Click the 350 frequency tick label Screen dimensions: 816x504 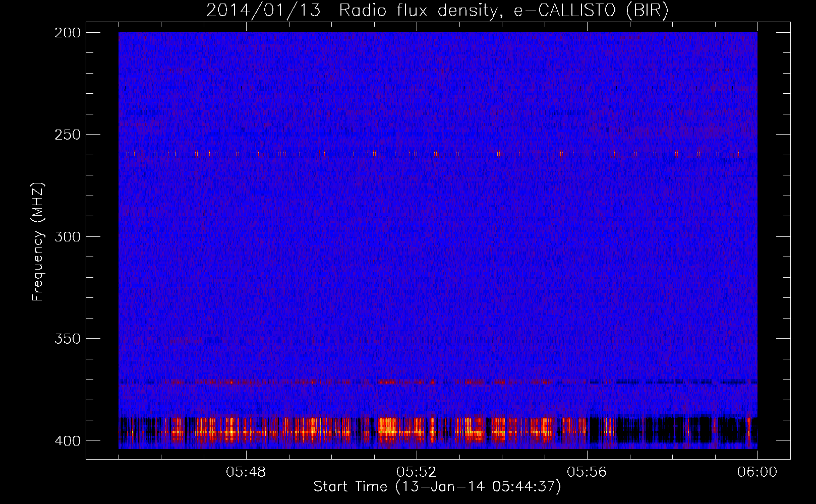(x=67, y=338)
